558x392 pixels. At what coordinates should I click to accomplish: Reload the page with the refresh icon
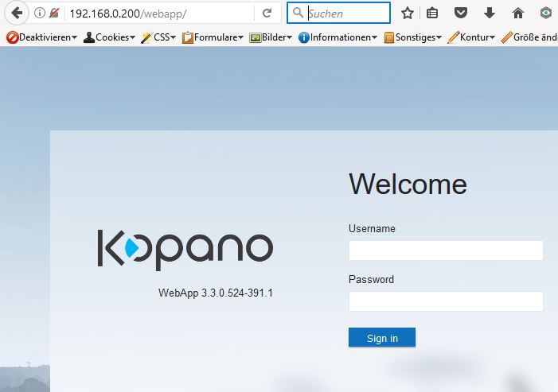pyautogui.click(x=267, y=14)
